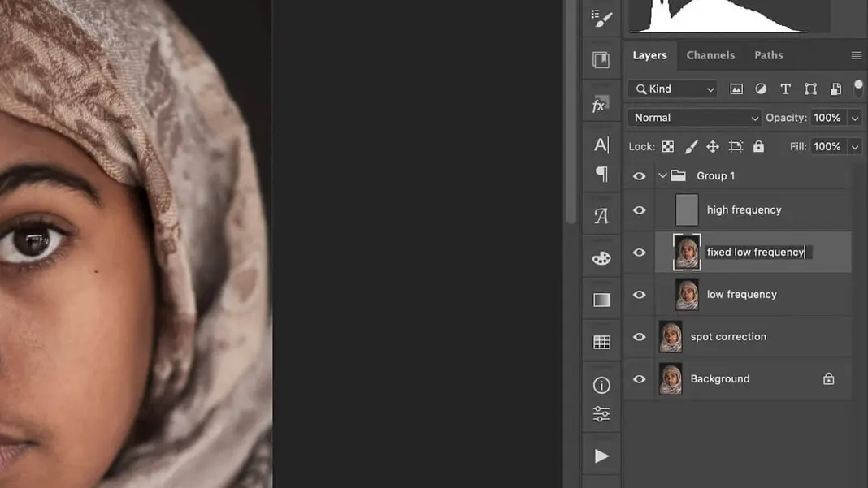Open the Color palette panel icon

601,258
